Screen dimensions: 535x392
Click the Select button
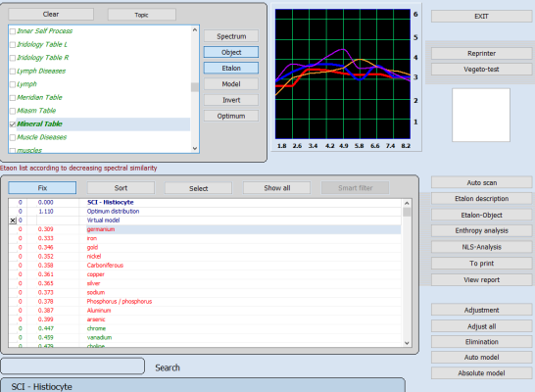[198, 188]
